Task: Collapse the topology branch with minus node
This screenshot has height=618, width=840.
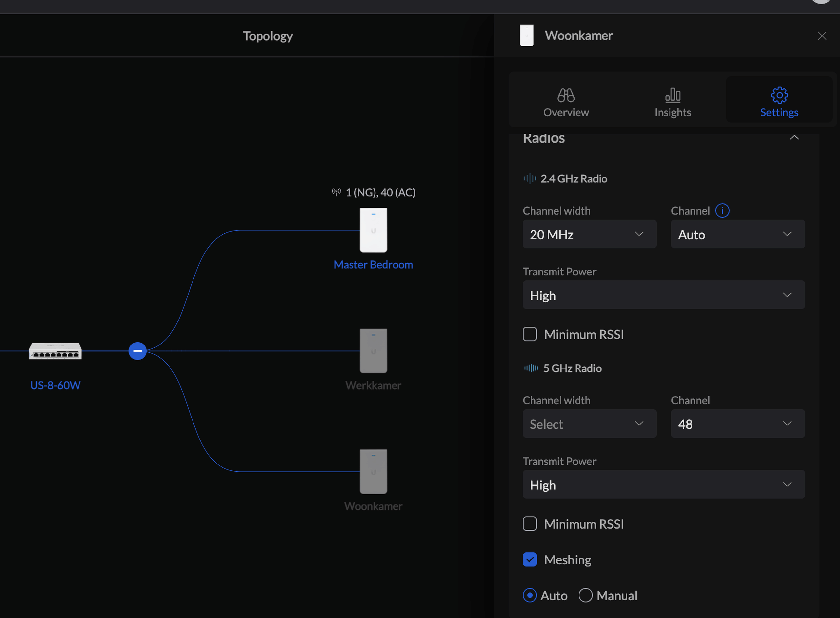Action: coord(137,351)
